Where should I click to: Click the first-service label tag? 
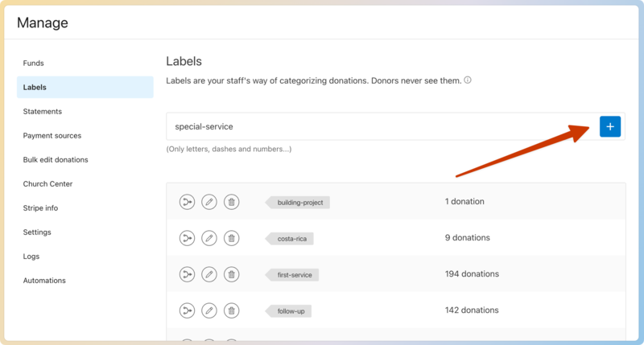click(294, 275)
